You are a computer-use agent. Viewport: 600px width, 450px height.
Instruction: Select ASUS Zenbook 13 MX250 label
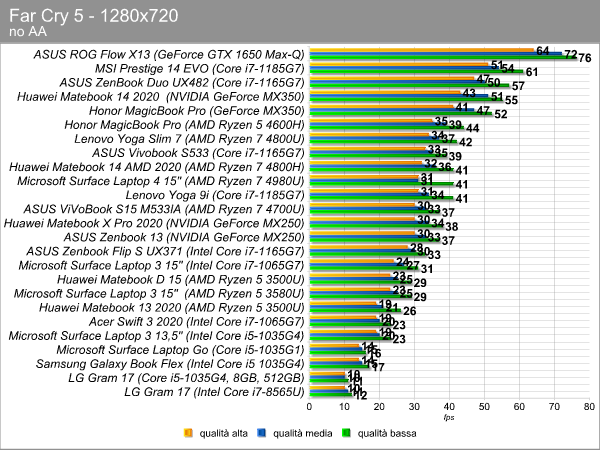pyautogui.click(x=184, y=237)
